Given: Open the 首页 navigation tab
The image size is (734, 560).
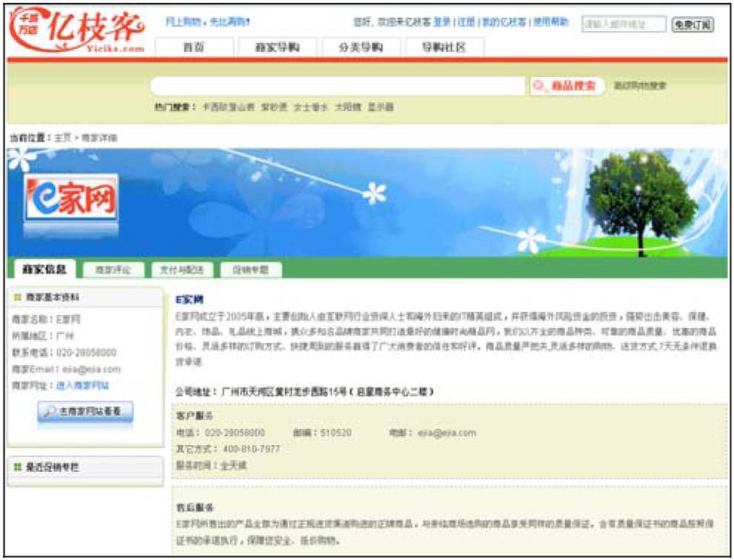Looking at the screenshot, I should (194, 47).
